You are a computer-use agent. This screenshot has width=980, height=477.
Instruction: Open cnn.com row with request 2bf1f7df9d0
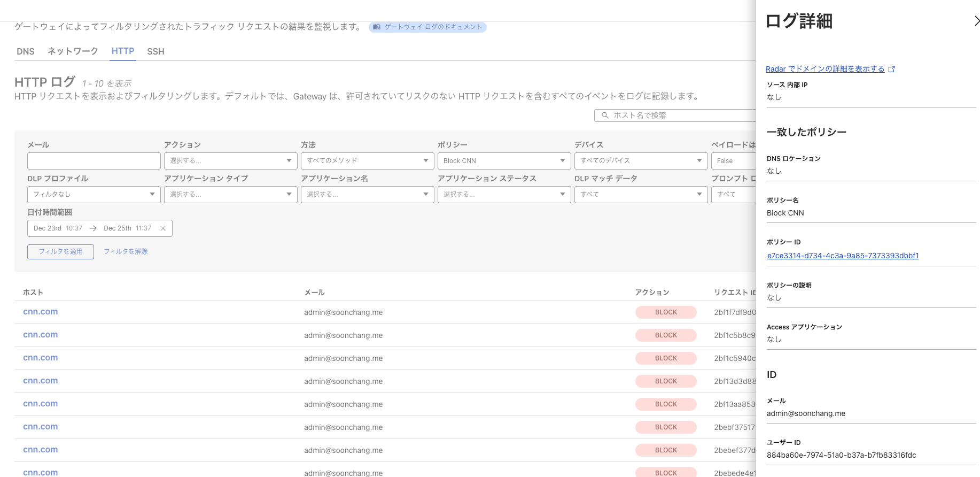40,312
